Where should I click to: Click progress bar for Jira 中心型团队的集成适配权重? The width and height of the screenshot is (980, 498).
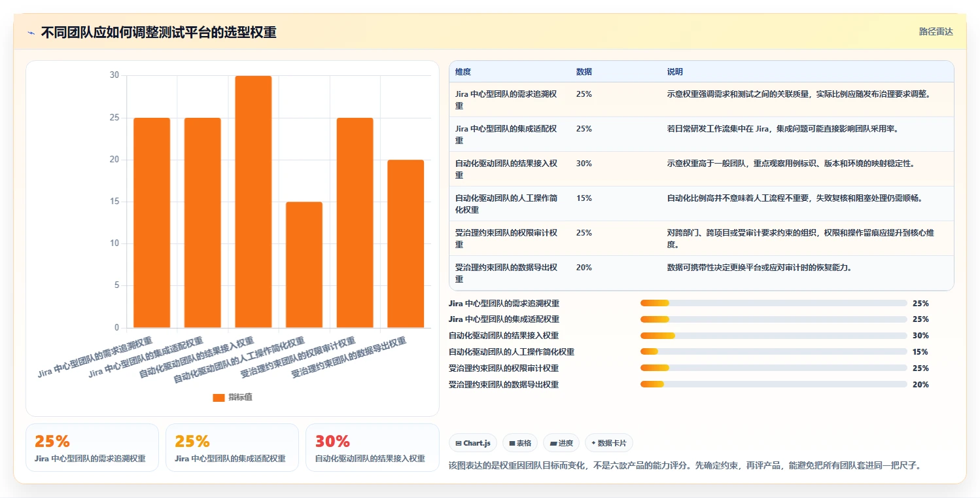click(774, 319)
